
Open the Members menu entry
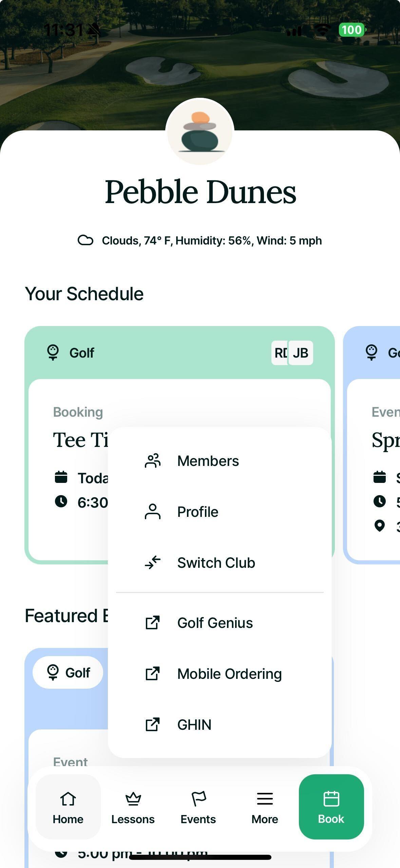pos(208,461)
